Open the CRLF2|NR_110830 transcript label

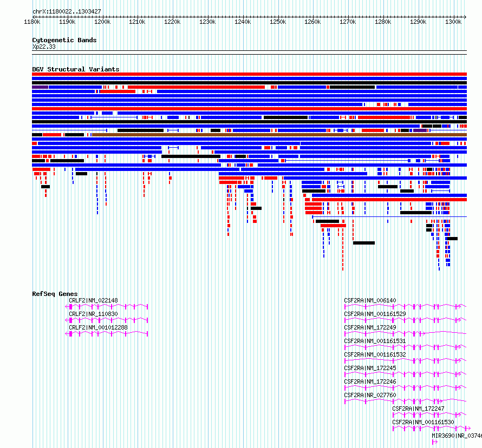pyautogui.click(x=93, y=314)
